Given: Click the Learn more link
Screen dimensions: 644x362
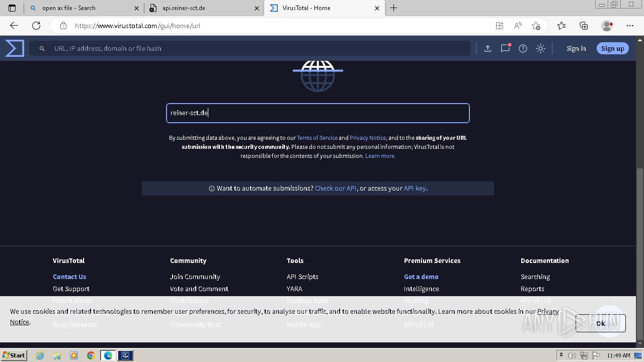Looking at the screenshot, I should tap(380, 156).
